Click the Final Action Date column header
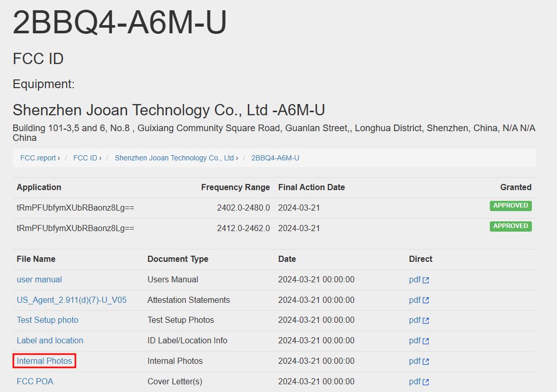557x392 pixels. click(x=311, y=188)
